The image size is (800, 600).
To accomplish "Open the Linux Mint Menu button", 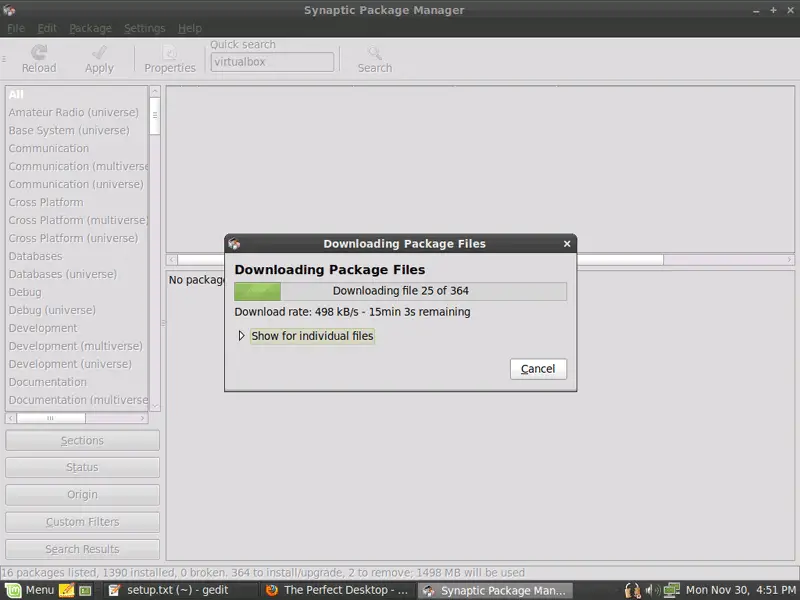I will (30, 590).
